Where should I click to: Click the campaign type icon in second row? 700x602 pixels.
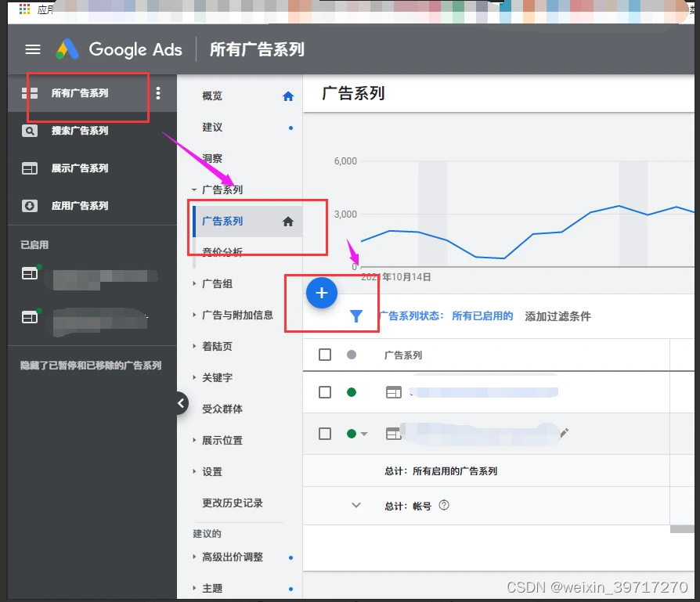[393, 434]
